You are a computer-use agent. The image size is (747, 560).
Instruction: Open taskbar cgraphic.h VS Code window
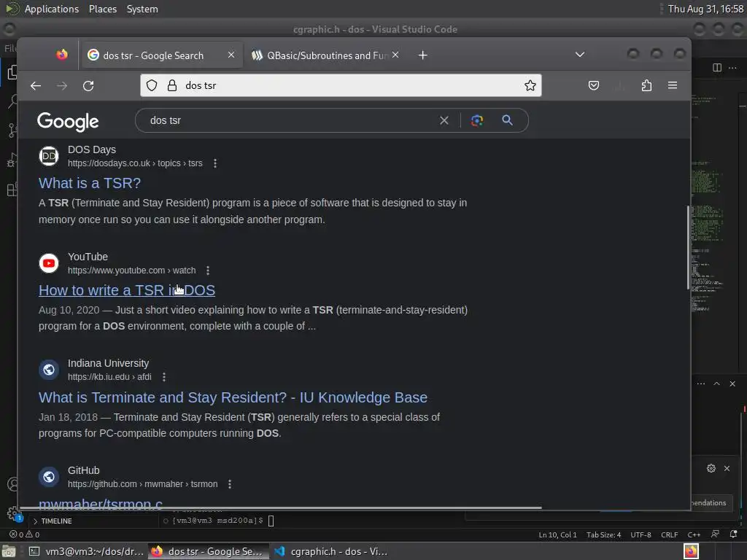[x=332, y=551]
